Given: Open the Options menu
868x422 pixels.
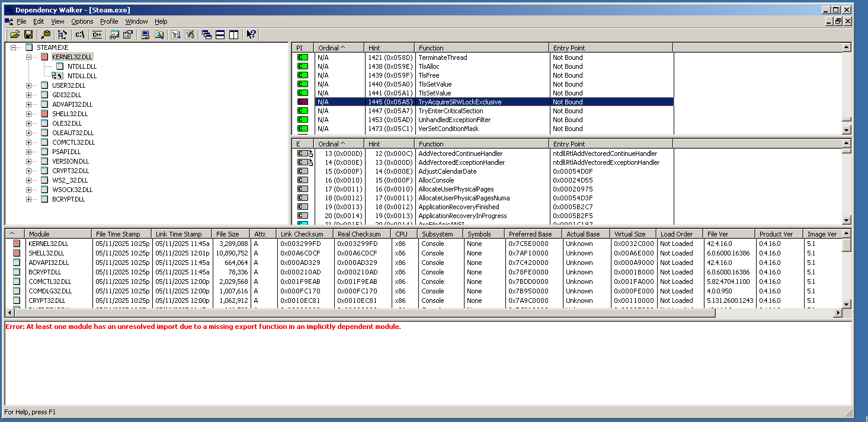Looking at the screenshot, I should pyautogui.click(x=82, y=21).
